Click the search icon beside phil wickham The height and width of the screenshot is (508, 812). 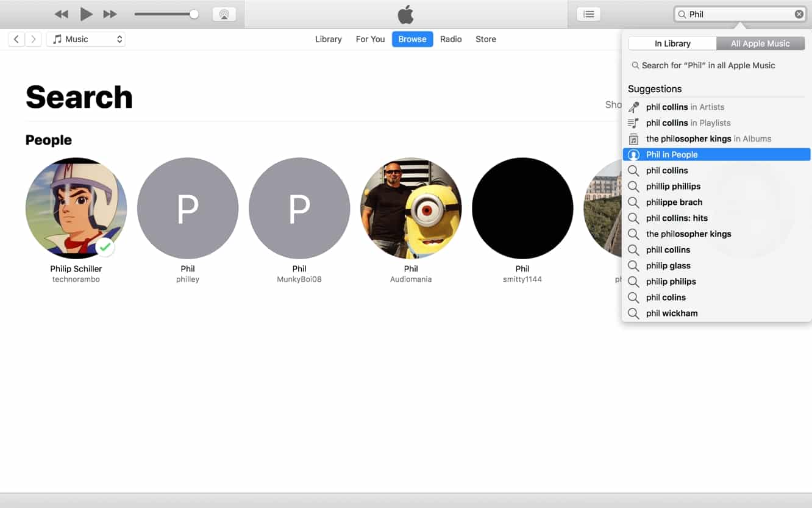pos(633,313)
